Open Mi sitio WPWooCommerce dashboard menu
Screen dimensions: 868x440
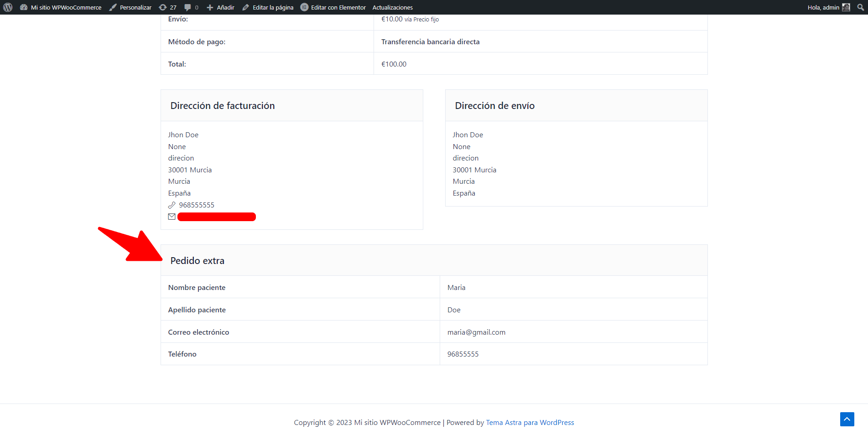click(61, 7)
